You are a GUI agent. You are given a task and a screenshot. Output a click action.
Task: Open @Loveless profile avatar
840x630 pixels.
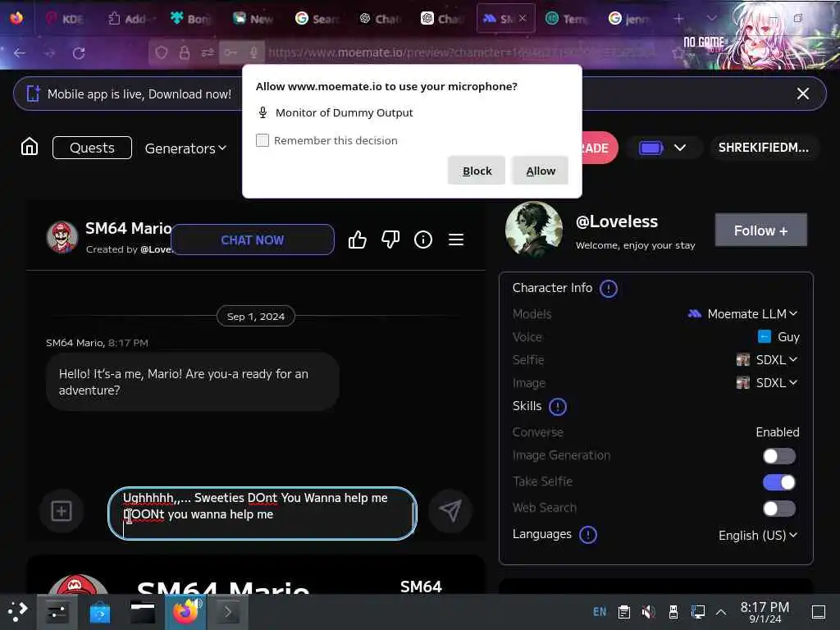pyautogui.click(x=533, y=230)
